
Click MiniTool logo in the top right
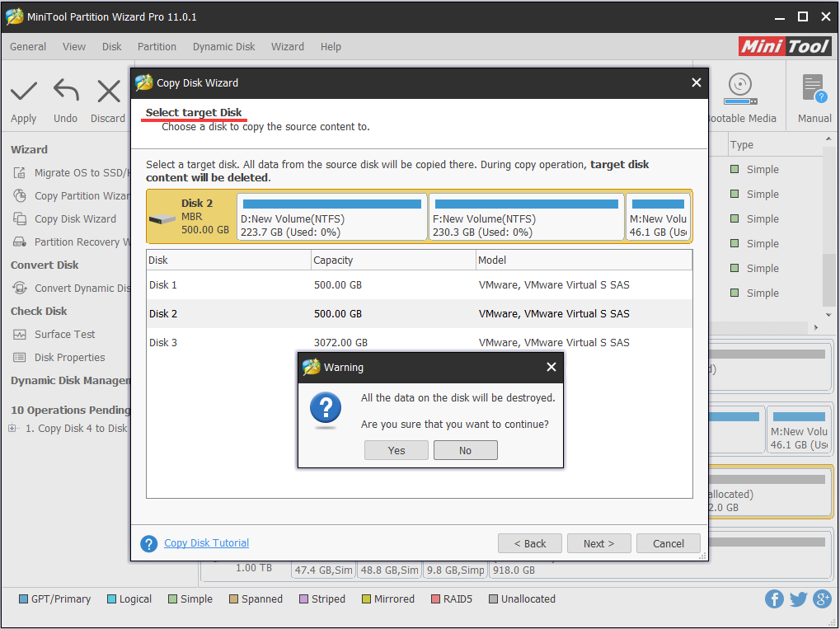(x=785, y=47)
